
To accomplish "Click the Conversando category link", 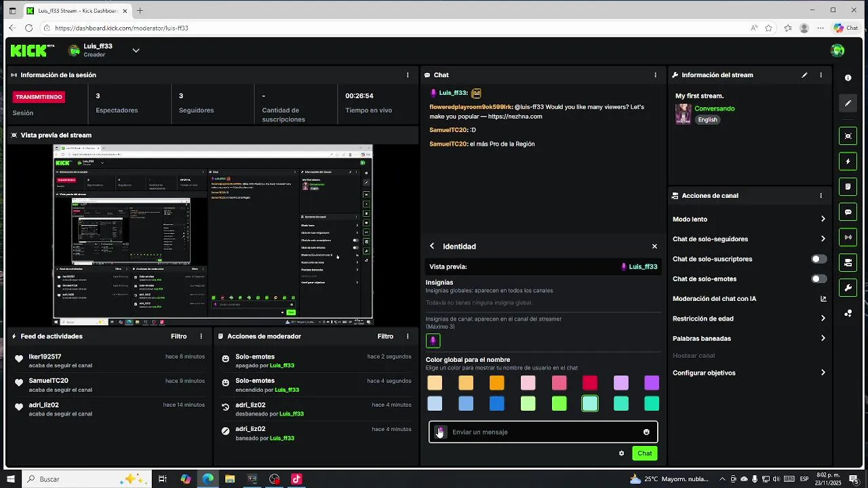I will pyautogui.click(x=714, y=108).
